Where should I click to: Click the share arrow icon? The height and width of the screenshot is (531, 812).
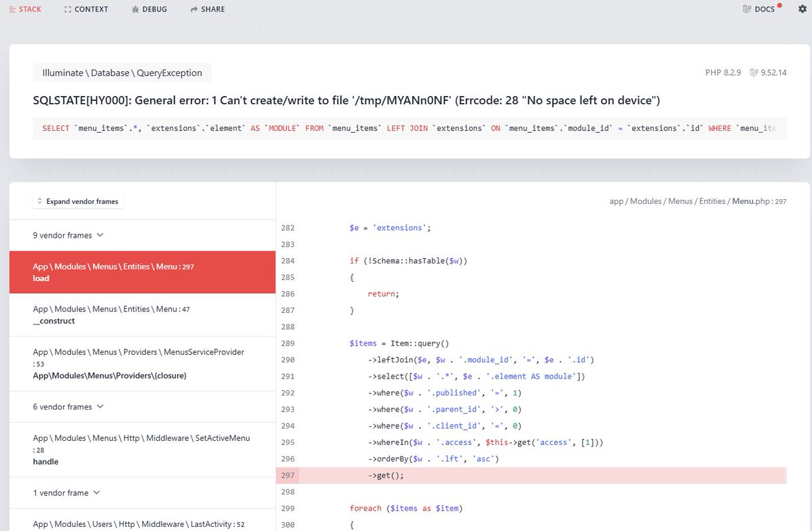(194, 9)
